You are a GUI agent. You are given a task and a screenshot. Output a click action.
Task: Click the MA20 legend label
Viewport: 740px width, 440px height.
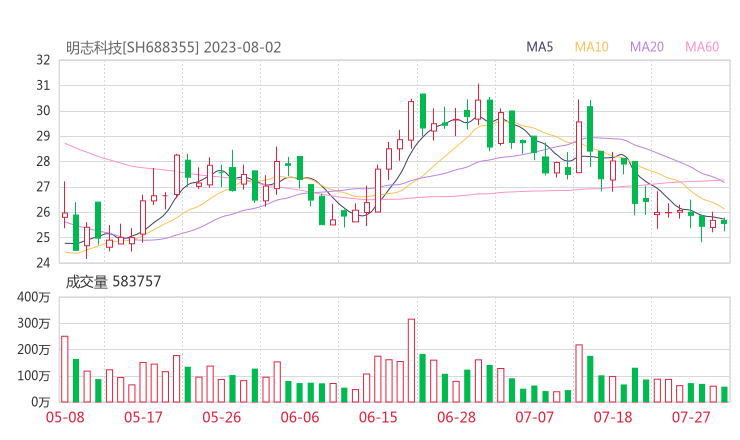tap(647, 47)
